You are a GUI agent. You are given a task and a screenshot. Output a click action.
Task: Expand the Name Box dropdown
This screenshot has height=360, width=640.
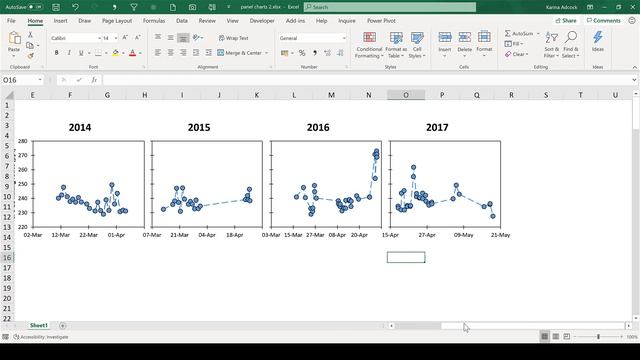tap(40, 80)
